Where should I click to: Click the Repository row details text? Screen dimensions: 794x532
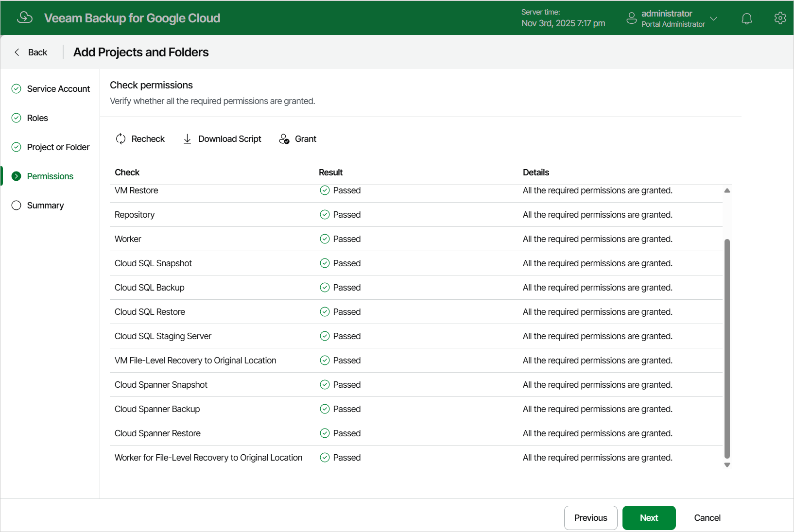598,215
